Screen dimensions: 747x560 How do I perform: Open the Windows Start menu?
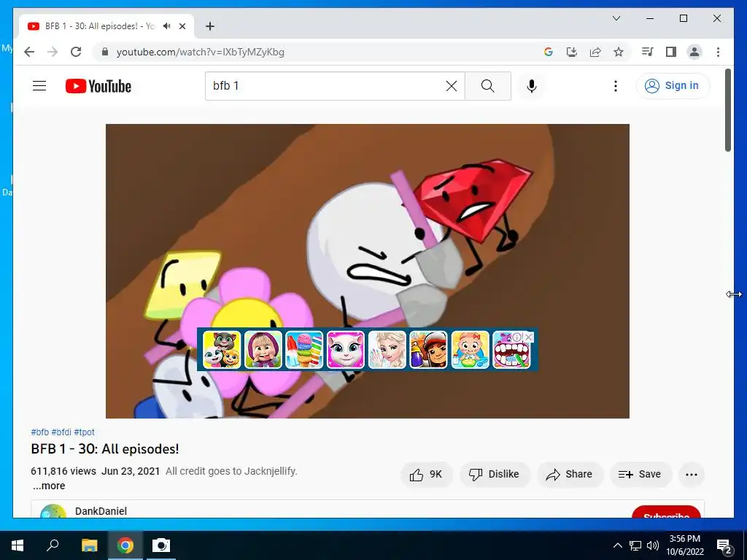[18, 545]
